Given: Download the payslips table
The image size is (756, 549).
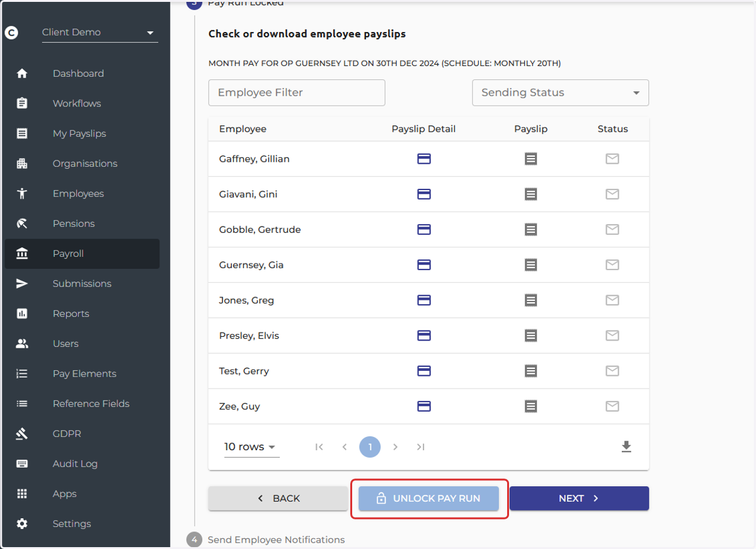Looking at the screenshot, I should click(626, 446).
